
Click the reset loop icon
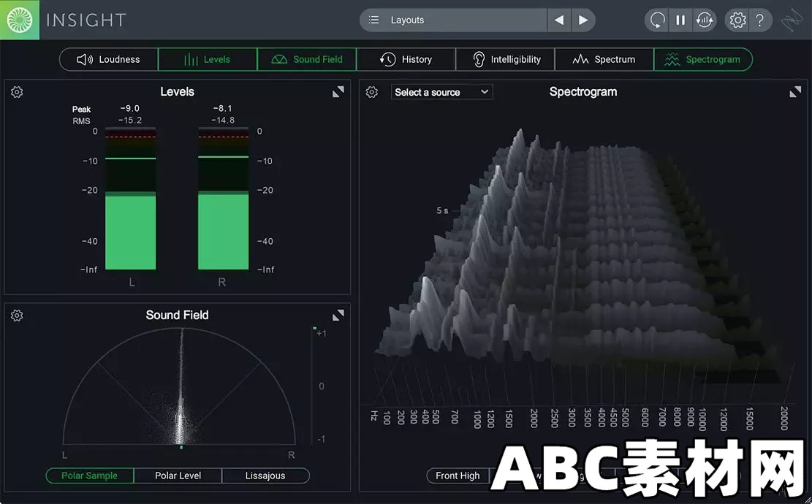point(657,20)
